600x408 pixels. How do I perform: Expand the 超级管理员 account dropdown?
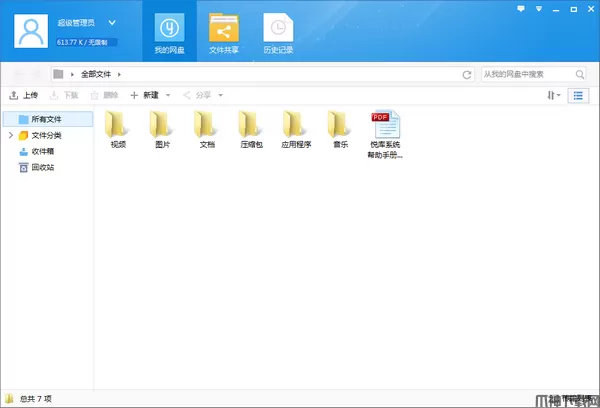coord(111,19)
